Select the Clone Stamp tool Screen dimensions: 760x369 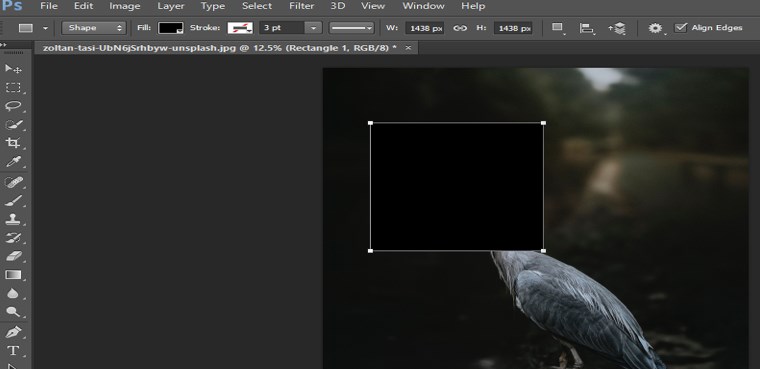coord(13,220)
